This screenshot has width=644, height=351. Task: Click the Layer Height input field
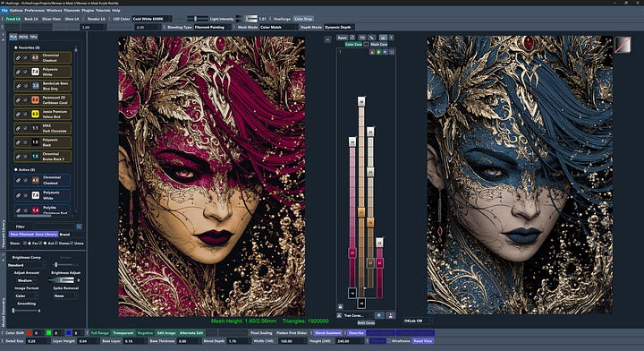(x=88, y=341)
